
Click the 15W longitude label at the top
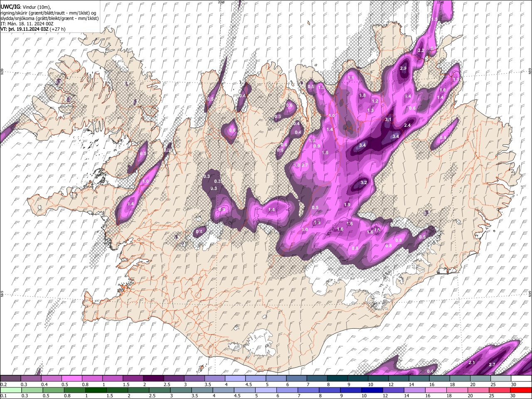pyautogui.click(x=441, y=2)
